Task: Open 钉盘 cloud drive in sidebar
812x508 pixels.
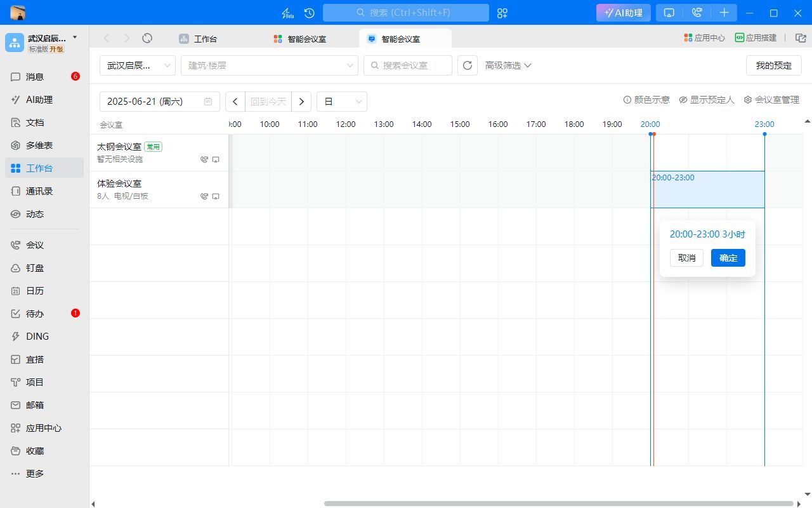Action: pos(35,268)
